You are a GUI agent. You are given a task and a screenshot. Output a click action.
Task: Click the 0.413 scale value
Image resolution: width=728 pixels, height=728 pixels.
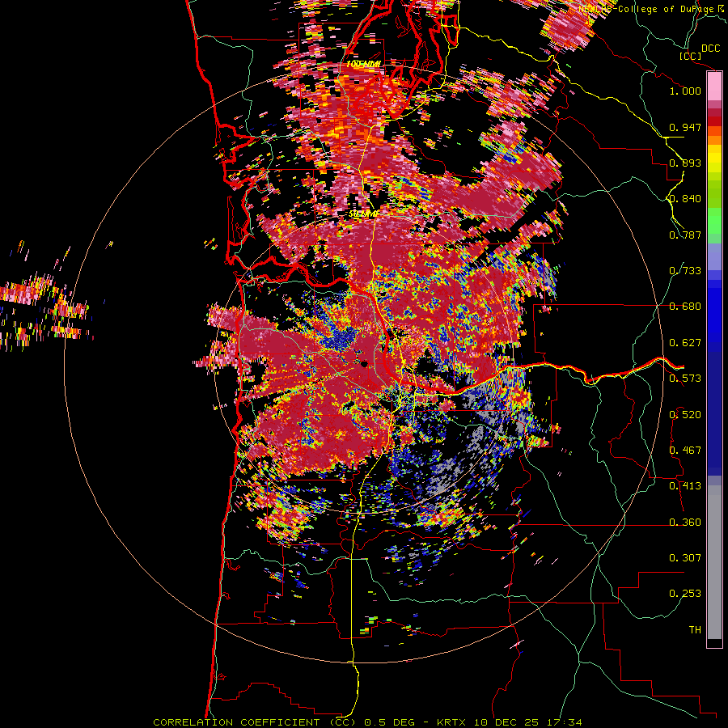tap(685, 486)
